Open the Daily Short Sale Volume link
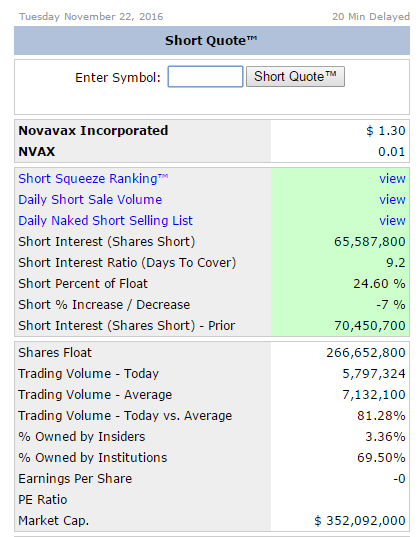Screen dimensions: 419x537 [90, 200]
